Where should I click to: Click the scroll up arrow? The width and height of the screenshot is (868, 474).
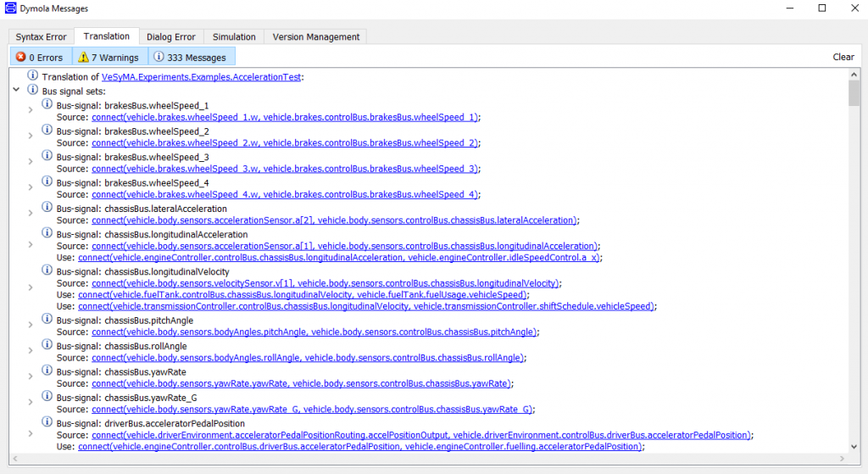(x=854, y=75)
